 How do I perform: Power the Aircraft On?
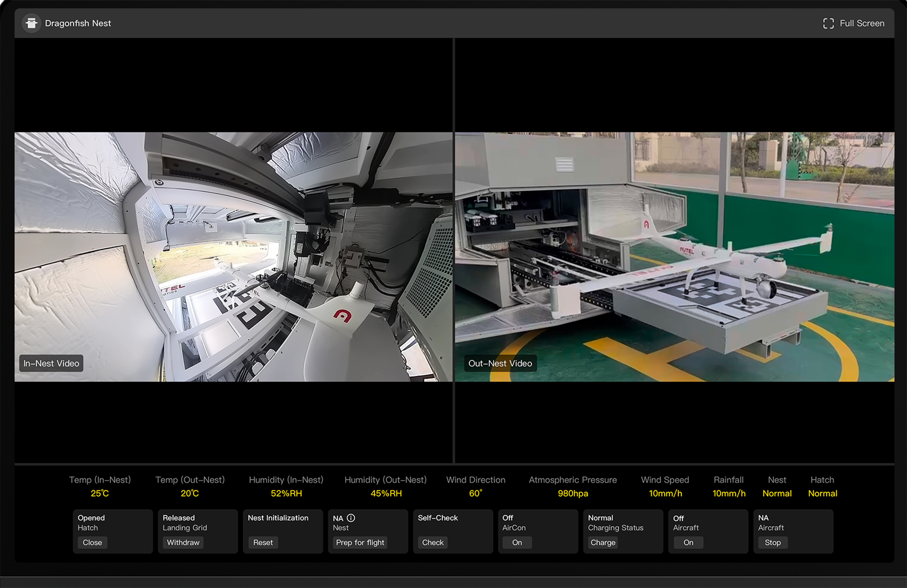(x=688, y=543)
